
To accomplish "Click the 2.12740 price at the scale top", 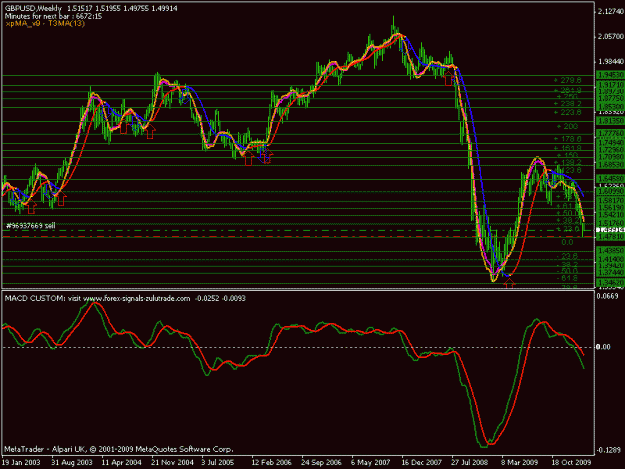I will coord(610,12).
